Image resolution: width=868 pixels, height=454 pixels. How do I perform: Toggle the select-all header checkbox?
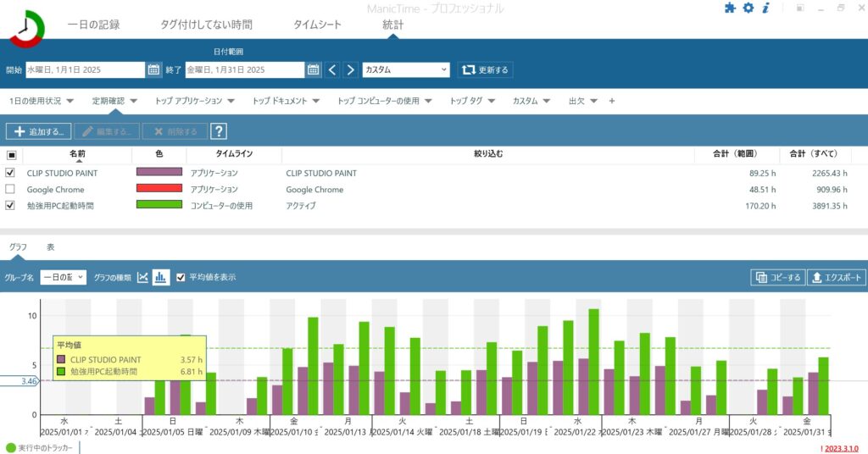[x=11, y=155]
